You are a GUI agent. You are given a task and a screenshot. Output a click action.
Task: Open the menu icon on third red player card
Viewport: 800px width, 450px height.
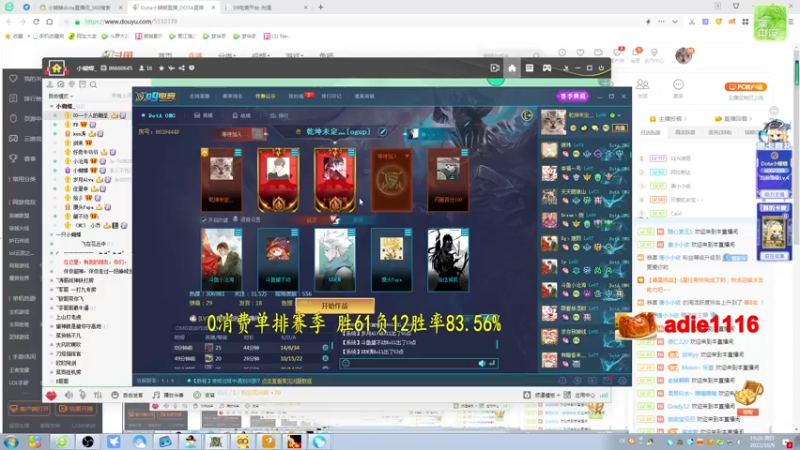coord(351,153)
